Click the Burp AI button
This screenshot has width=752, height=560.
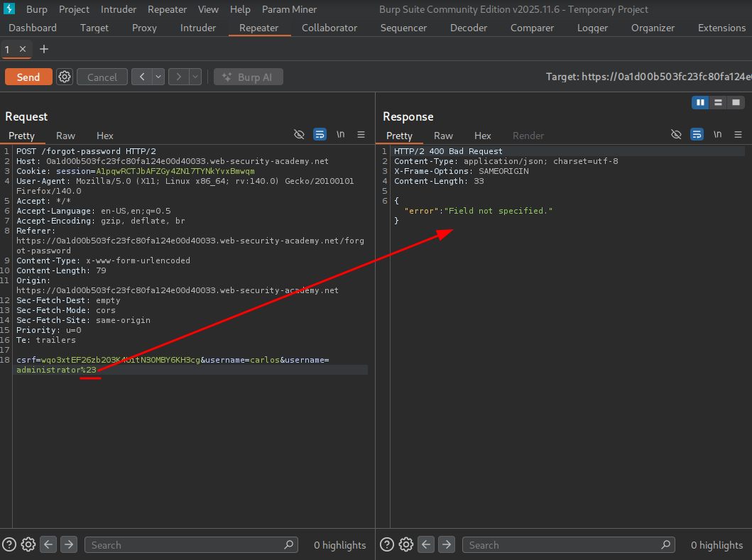pos(249,77)
